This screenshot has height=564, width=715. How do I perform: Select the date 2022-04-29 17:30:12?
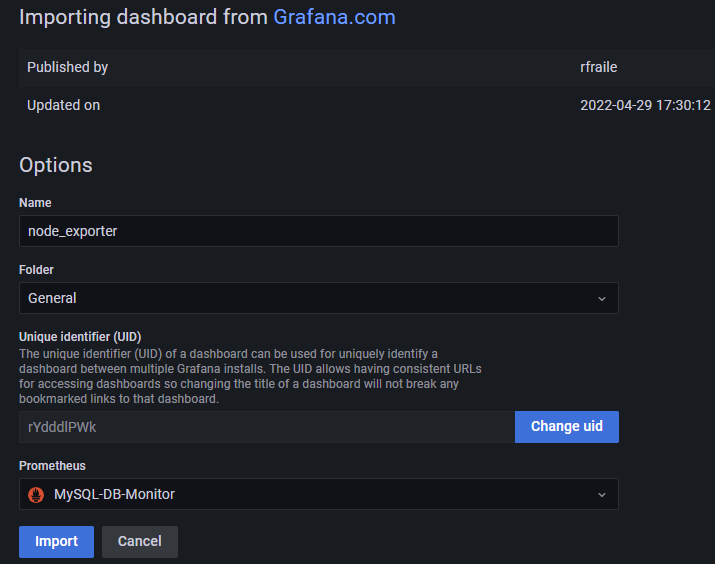pos(645,106)
